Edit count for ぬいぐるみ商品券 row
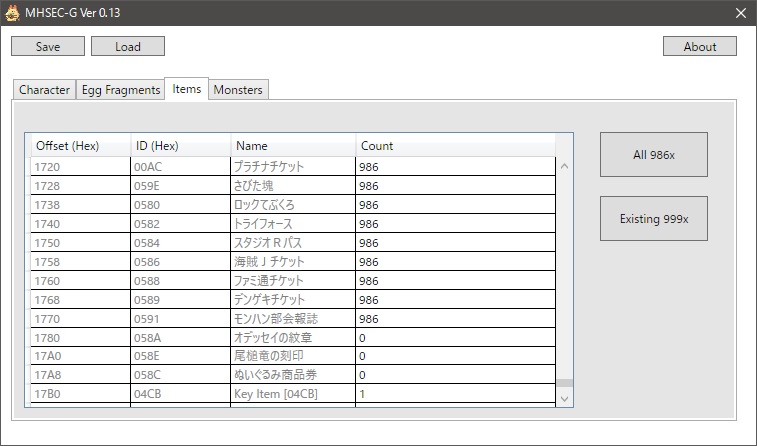The width and height of the screenshot is (757, 446). [x=455, y=375]
